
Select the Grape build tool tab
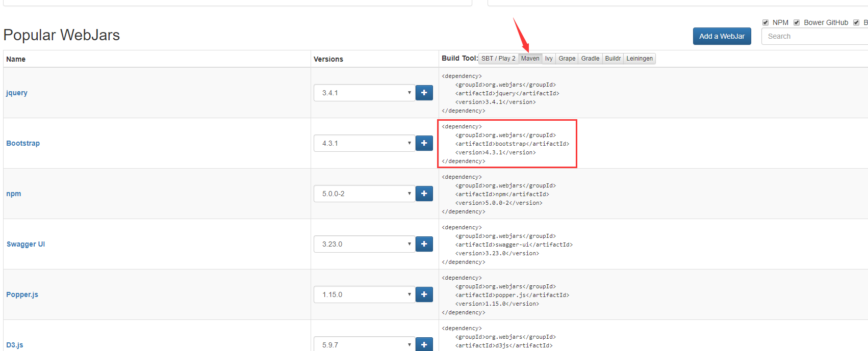pos(567,59)
